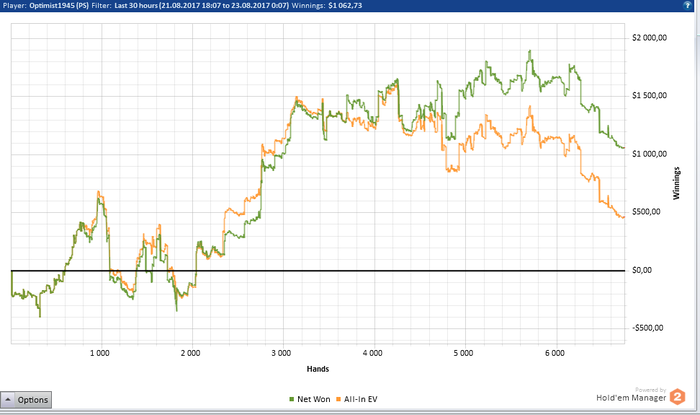Click the $2 000,00 axis label
Image resolution: width=700 pixels, height=415 pixels.
tap(650, 38)
